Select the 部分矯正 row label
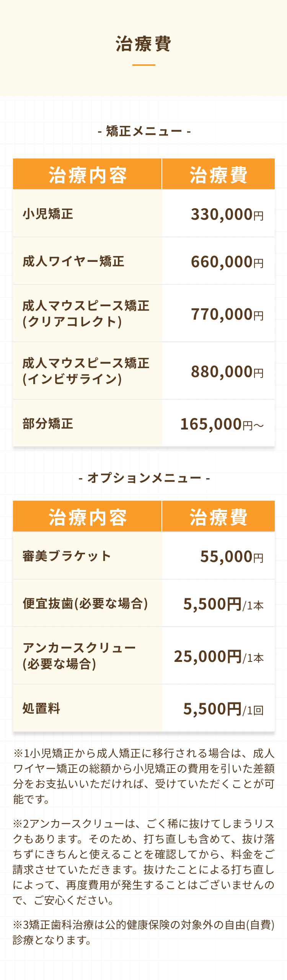This screenshot has width=287, height=980. (x=48, y=424)
